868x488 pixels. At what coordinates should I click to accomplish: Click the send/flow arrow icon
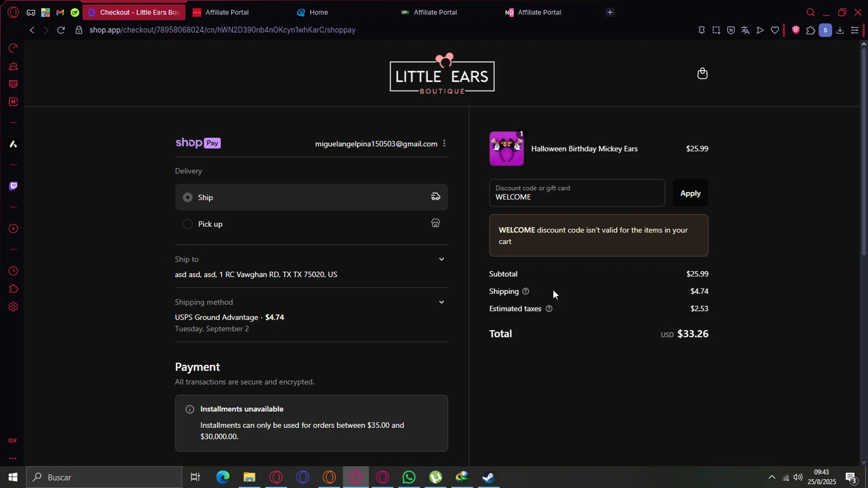(760, 30)
